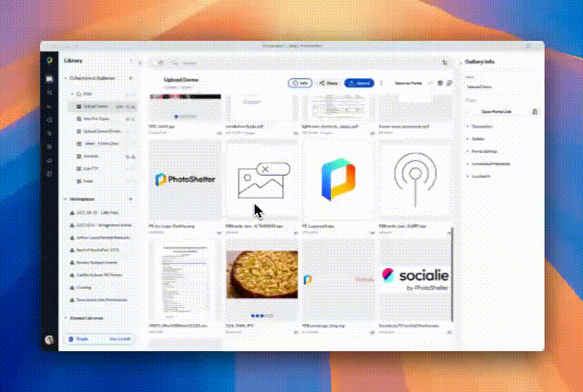Open the Library icon in the dark sidebar
This screenshot has width=583, height=392.
coord(50,79)
